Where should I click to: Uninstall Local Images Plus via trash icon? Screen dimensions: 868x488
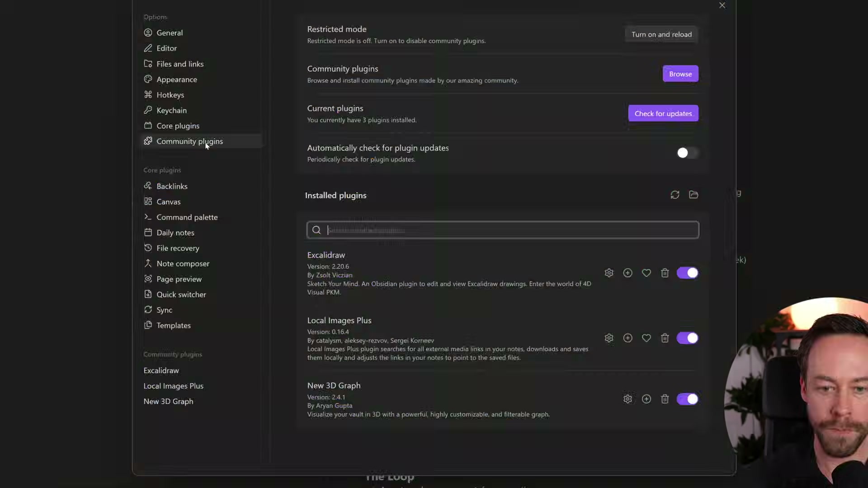[665, 338]
